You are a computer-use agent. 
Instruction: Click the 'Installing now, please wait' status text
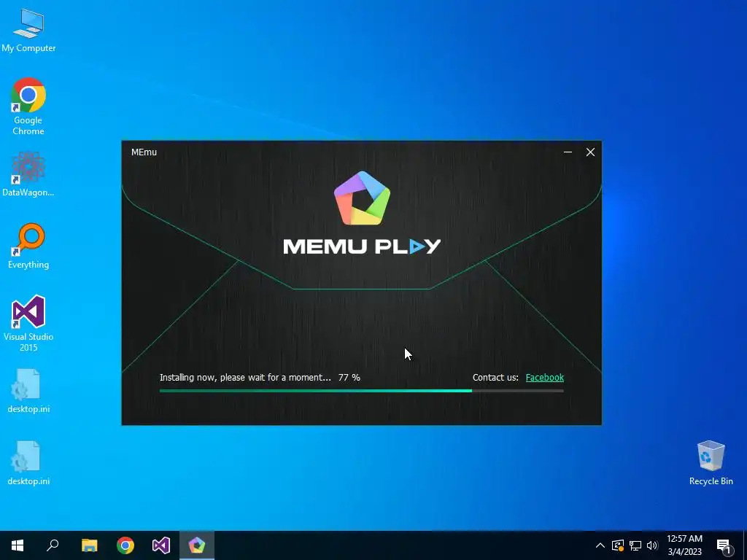(x=245, y=378)
